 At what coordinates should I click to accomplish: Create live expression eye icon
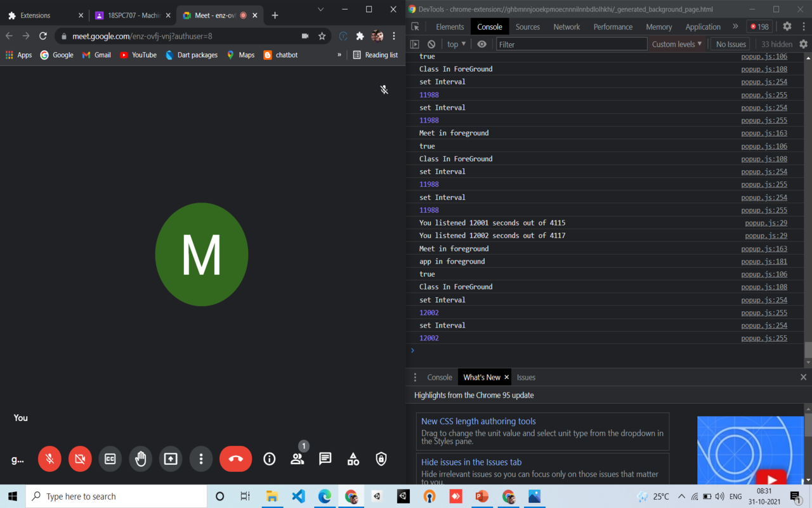[482, 44]
